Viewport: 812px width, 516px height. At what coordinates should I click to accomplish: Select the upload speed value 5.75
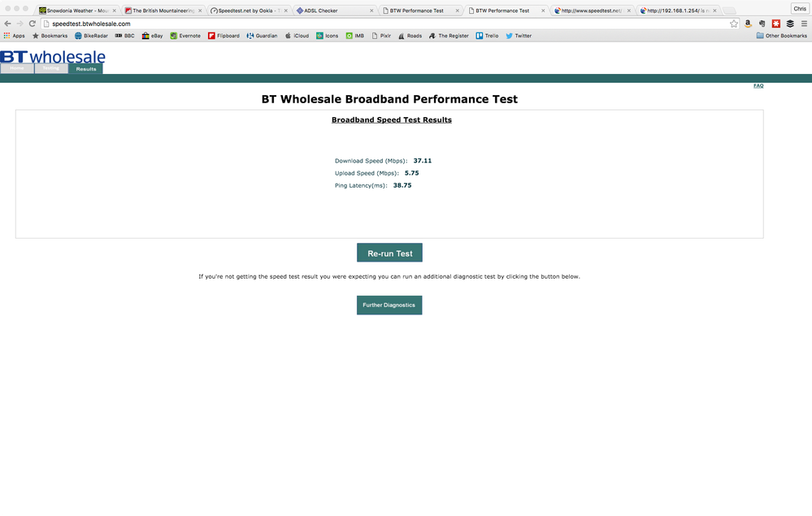pyautogui.click(x=412, y=173)
